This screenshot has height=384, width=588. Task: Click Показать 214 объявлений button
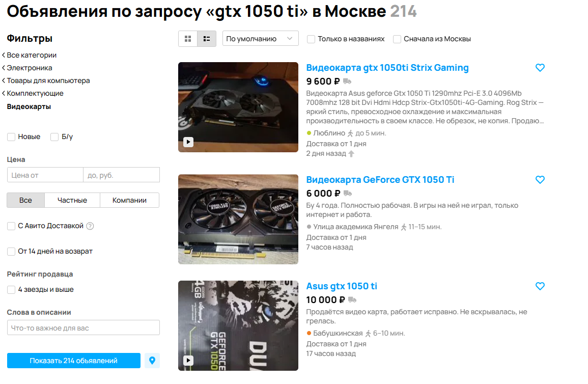coord(73,361)
